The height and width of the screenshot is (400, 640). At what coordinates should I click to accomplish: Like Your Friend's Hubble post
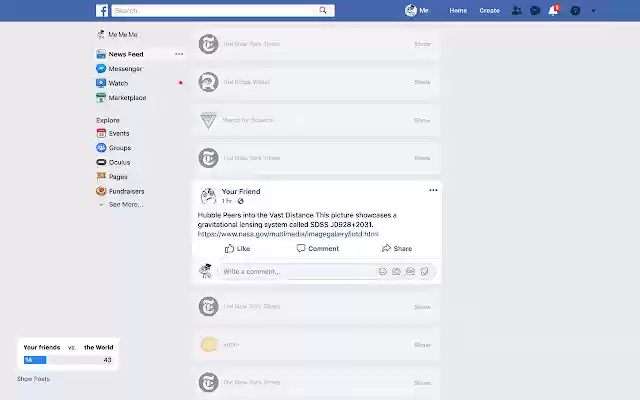(237, 249)
